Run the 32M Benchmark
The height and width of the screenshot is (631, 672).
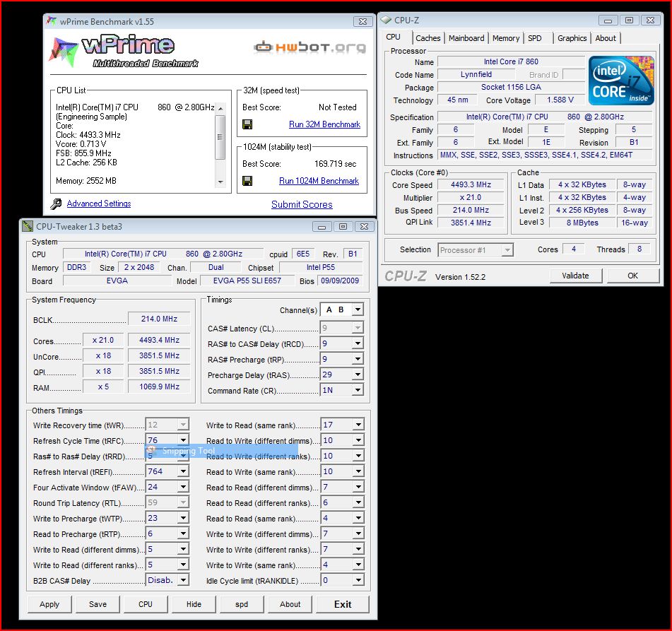[x=324, y=124]
